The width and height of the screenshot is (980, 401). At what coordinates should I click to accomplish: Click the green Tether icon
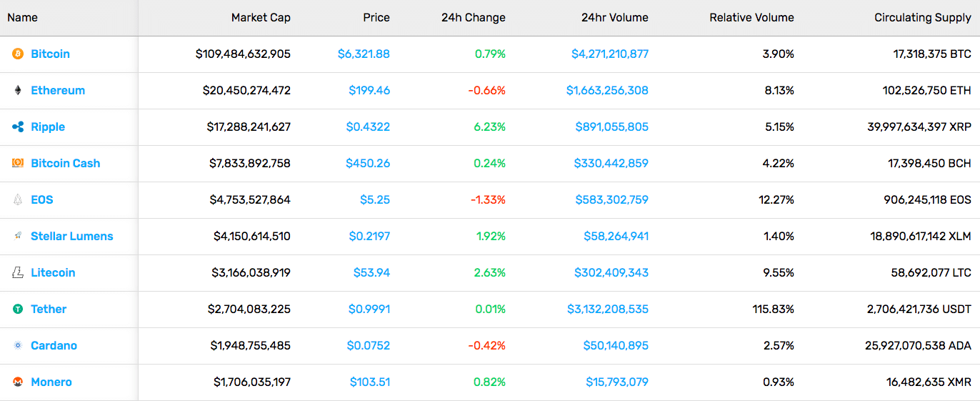(x=18, y=309)
